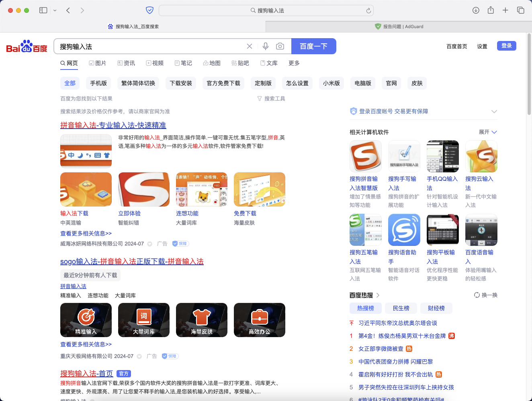Image resolution: width=532 pixels, height=401 pixels.
Task: Select the 定制版 filter chip
Action: pos(263,83)
